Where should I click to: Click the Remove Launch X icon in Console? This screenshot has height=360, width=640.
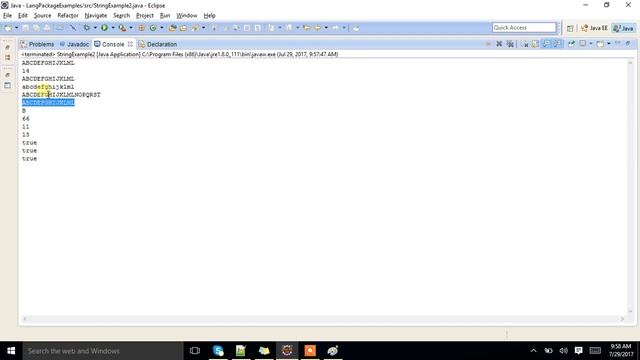(x=499, y=44)
